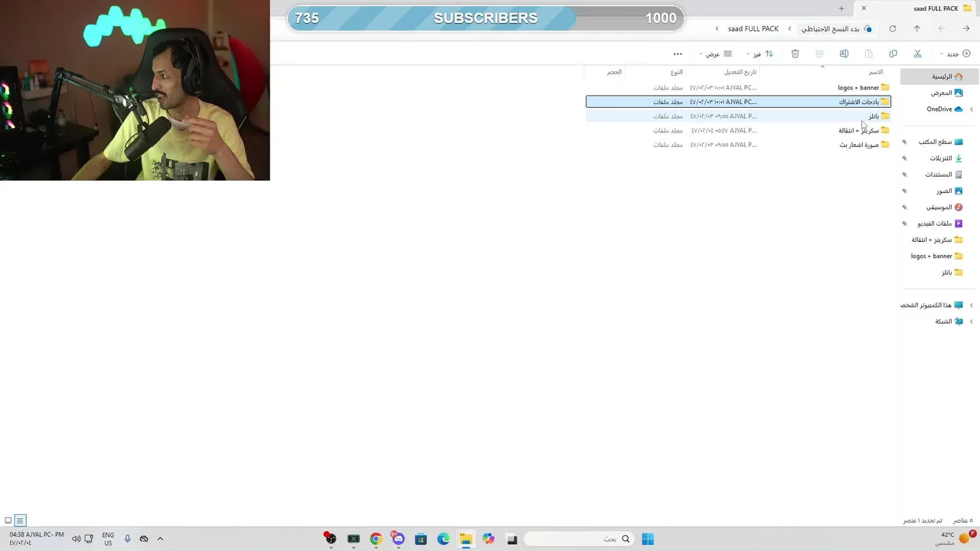Click the microphone tray icon
Screen dimensions: 980x551
point(127,539)
